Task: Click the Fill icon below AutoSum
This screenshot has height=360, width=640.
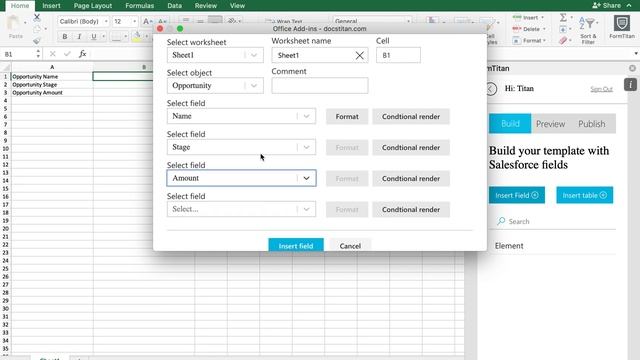Action: [x=563, y=29]
